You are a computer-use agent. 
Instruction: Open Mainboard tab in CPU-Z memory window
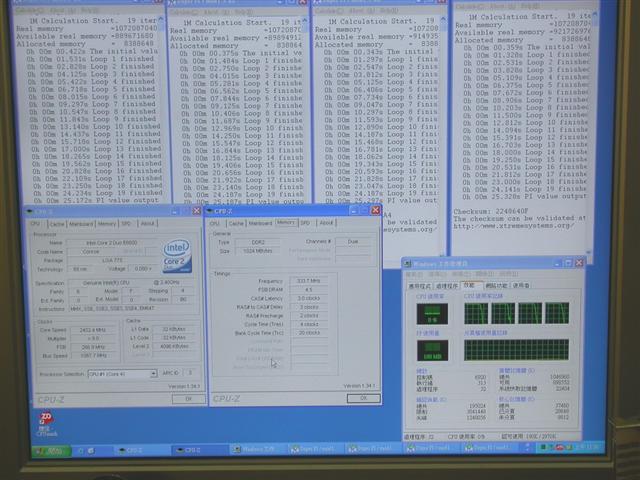[x=260, y=223]
